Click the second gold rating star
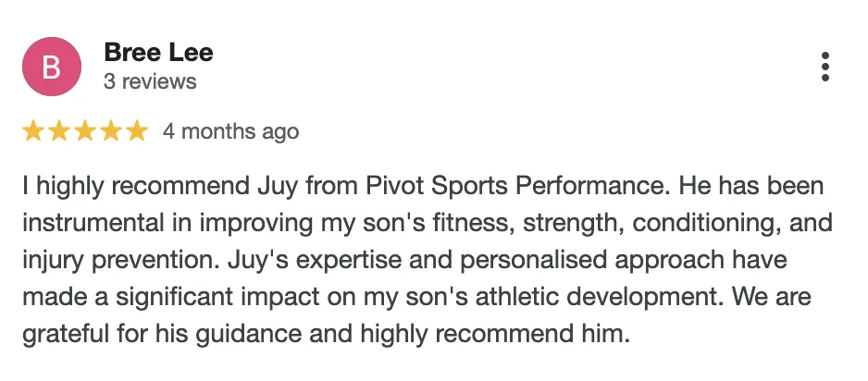Viewport: 868px width, 381px height. [58, 131]
